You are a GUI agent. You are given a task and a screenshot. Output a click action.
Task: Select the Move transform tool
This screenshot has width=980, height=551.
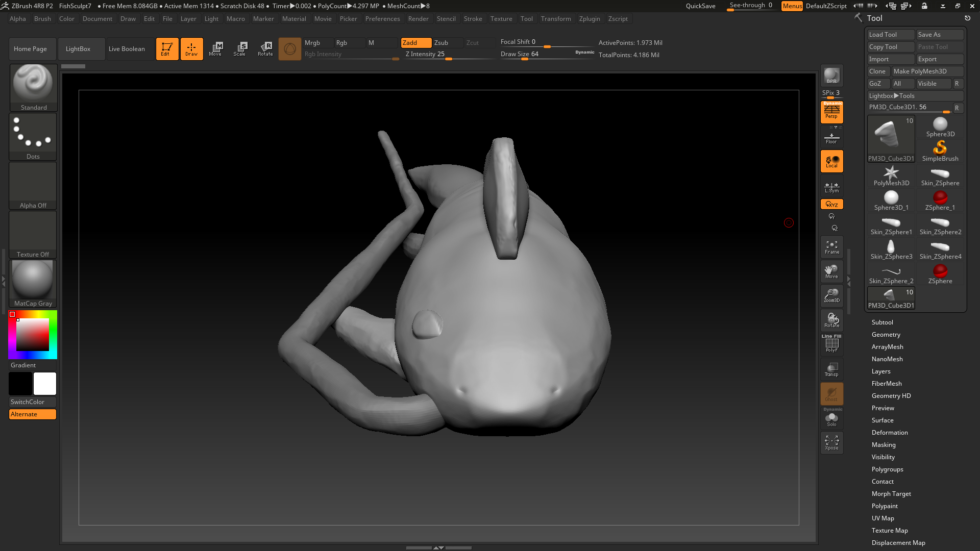click(216, 49)
